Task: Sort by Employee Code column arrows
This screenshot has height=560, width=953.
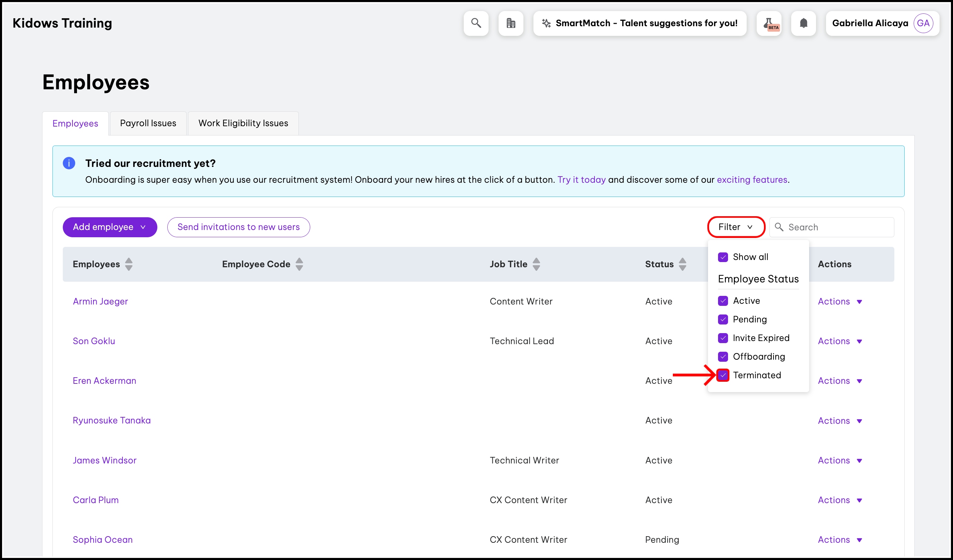Action: 299,264
